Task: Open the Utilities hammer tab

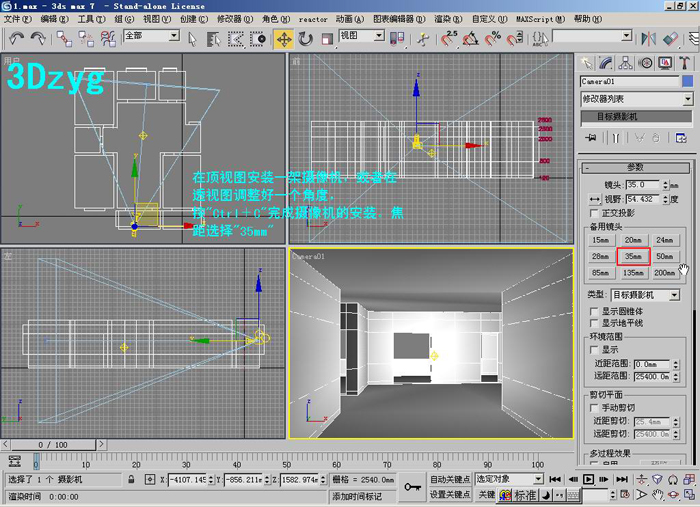Action: click(x=684, y=63)
